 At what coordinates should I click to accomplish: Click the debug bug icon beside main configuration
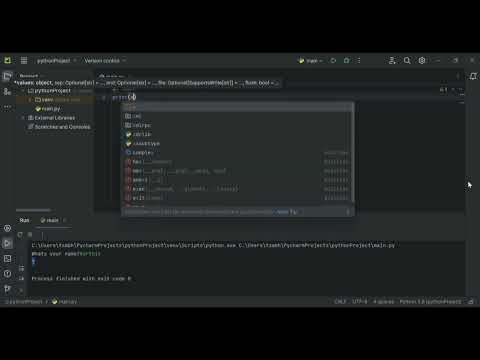click(x=346, y=60)
